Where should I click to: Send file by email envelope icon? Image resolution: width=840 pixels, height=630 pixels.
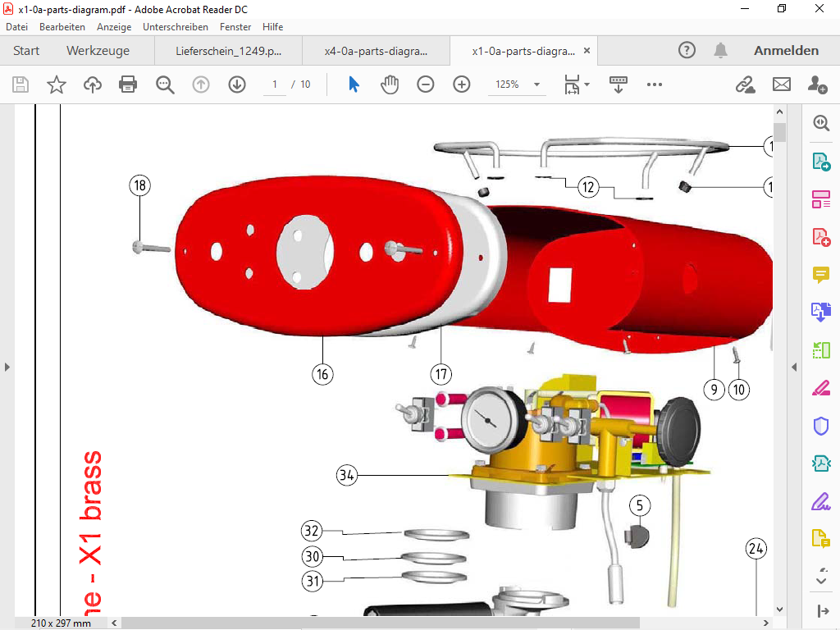click(781, 84)
